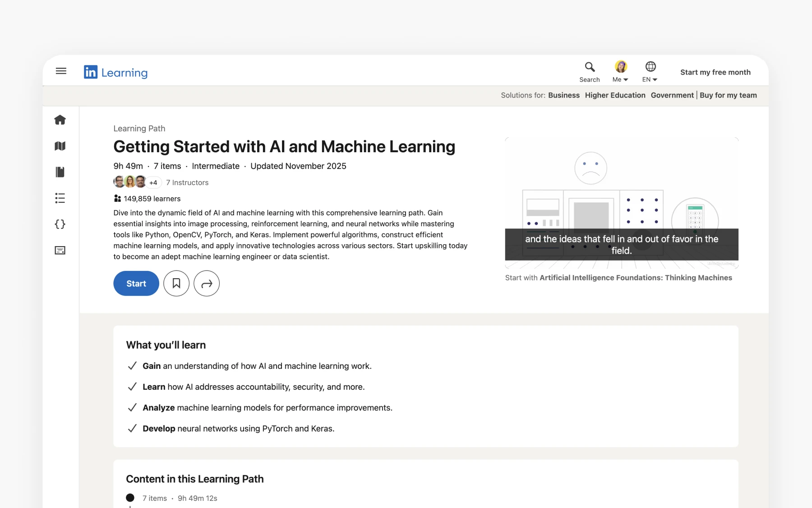
Task: Click the black progress dot by 7 items
Action: pos(130,498)
